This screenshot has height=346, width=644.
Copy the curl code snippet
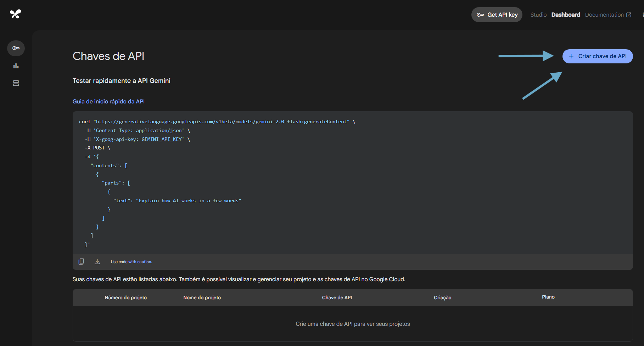81,262
